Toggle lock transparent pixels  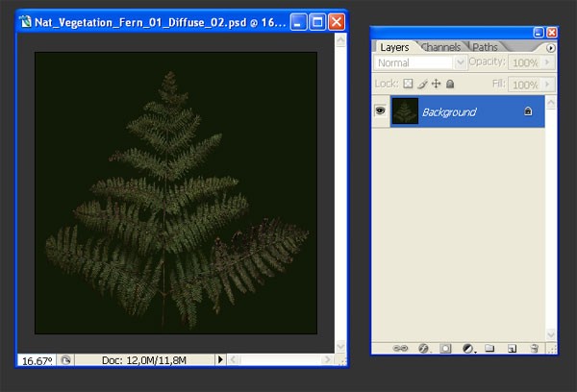click(408, 84)
